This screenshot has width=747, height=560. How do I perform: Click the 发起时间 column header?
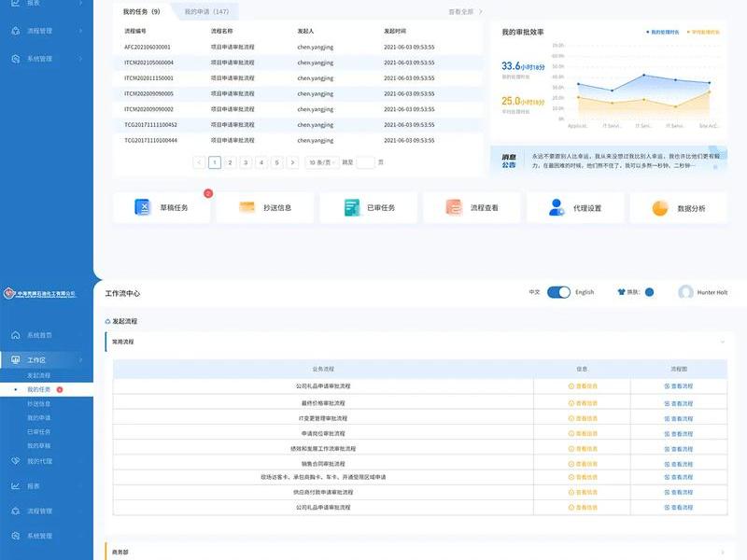click(395, 31)
